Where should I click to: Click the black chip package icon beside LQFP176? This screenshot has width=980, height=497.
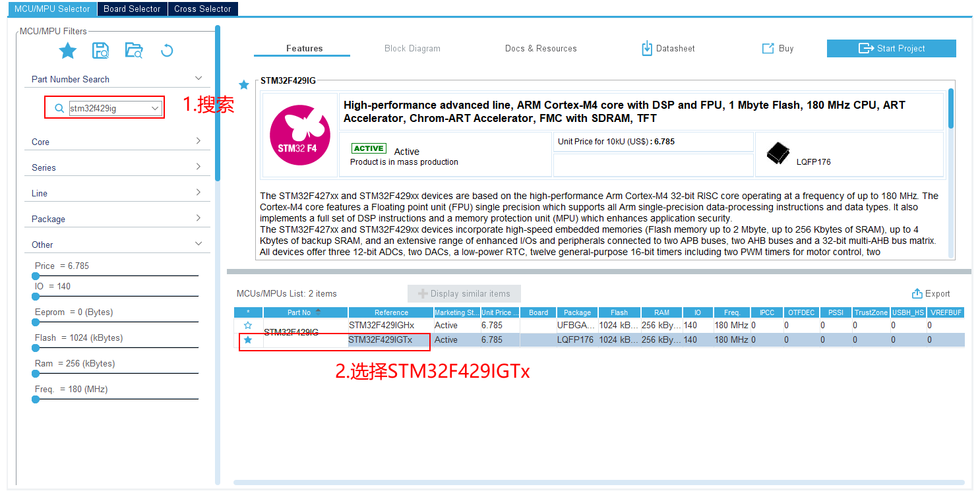point(778,153)
